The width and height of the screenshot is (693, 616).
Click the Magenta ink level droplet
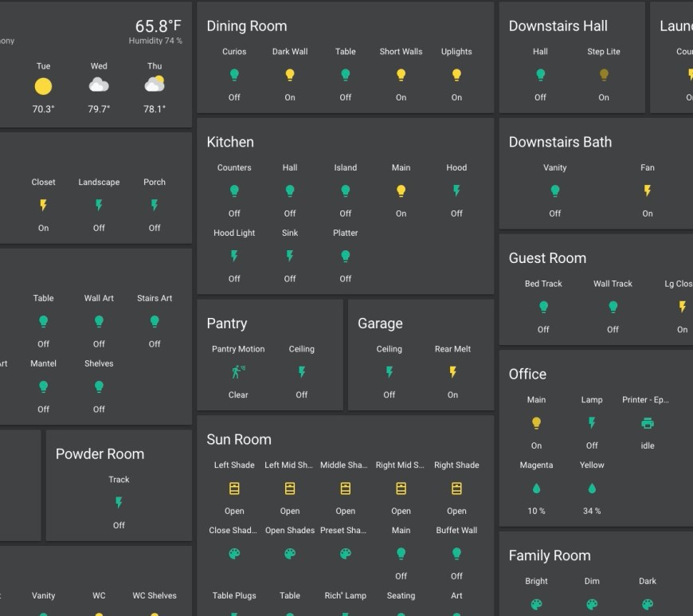pos(536,488)
